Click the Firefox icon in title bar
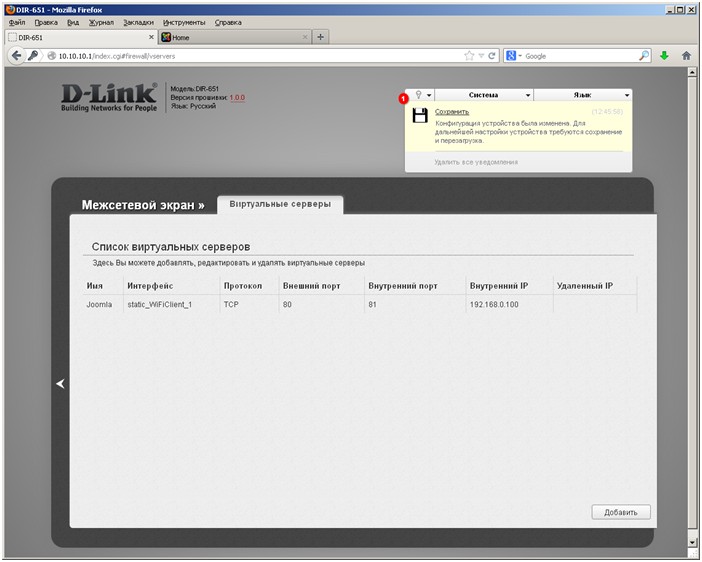This screenshot has height=562, width=702. [x=10, y=9]
